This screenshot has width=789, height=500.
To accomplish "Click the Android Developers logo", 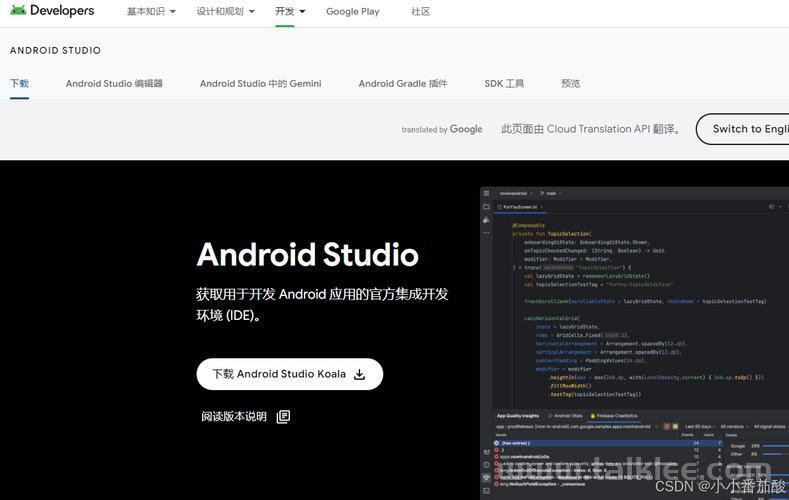I will (52, 10).
